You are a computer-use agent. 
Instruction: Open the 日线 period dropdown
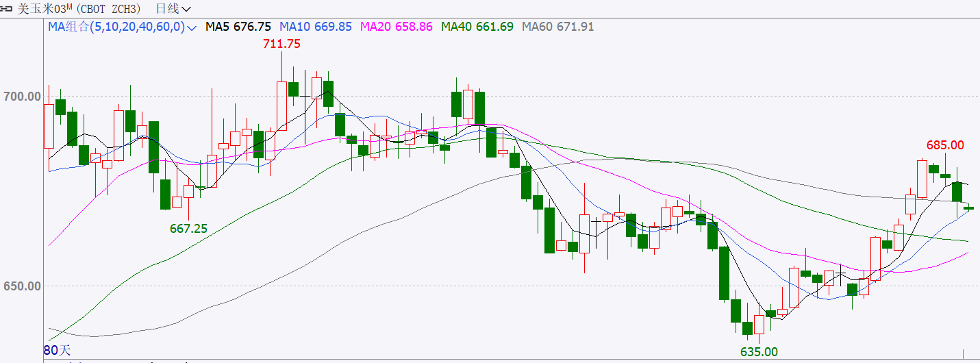(x=173, y=9)
